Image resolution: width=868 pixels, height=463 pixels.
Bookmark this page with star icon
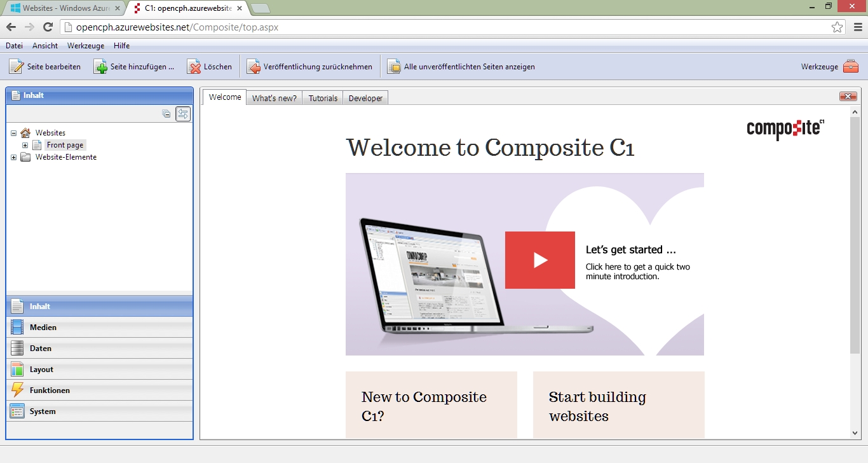point(837,27)
